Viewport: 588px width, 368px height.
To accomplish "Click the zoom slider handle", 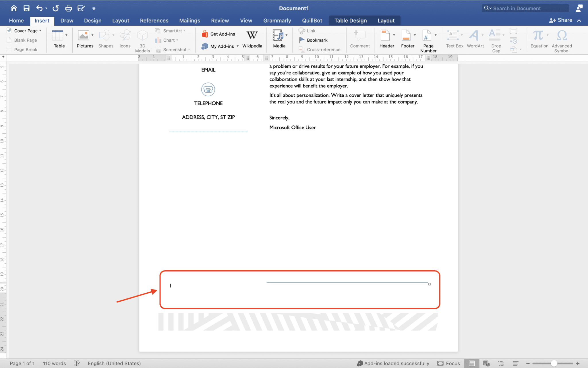I will coord(554,363).
